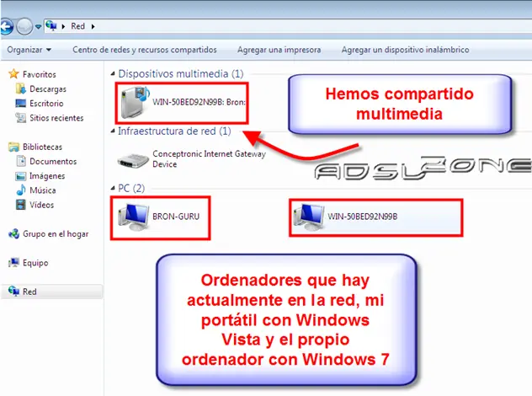Click the Sitios recientes icon
This screenshot has height=396, width=532.
pos(21,118)
